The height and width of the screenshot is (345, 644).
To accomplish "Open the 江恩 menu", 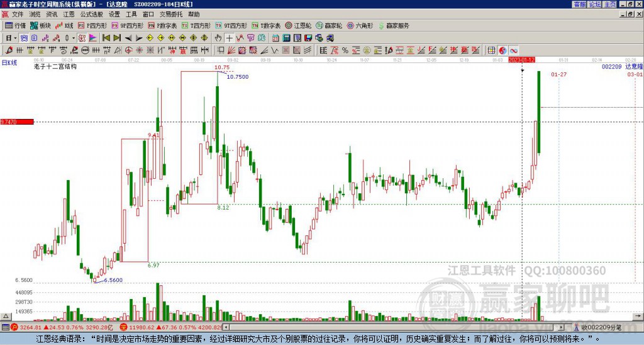I will pyautogui.click(x=69, y=14).
